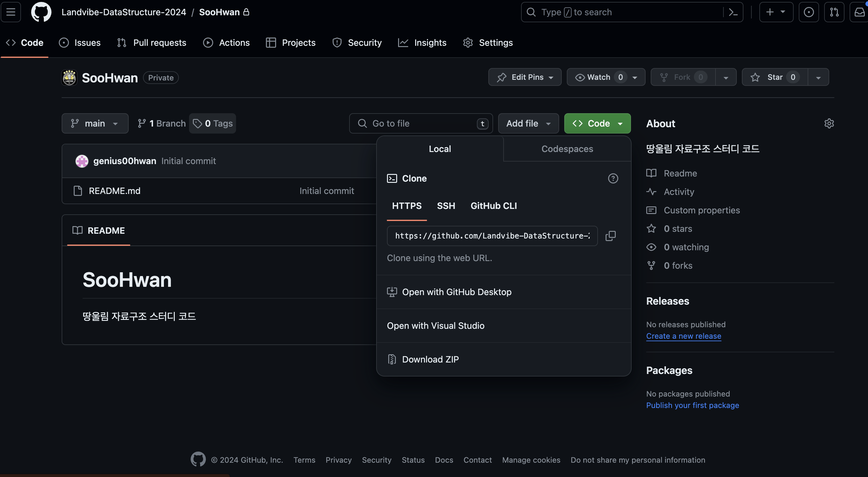The height and width of the screenshot is (477, 868).
Task: Collapse the green Code dropdown
Action: (597, 123)
